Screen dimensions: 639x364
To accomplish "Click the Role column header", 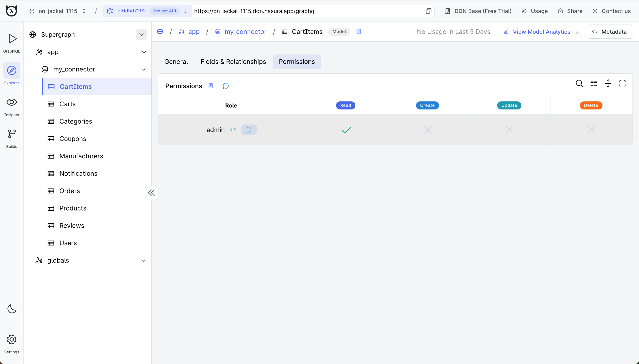I will pyautogui.click(x=231, y=106).
